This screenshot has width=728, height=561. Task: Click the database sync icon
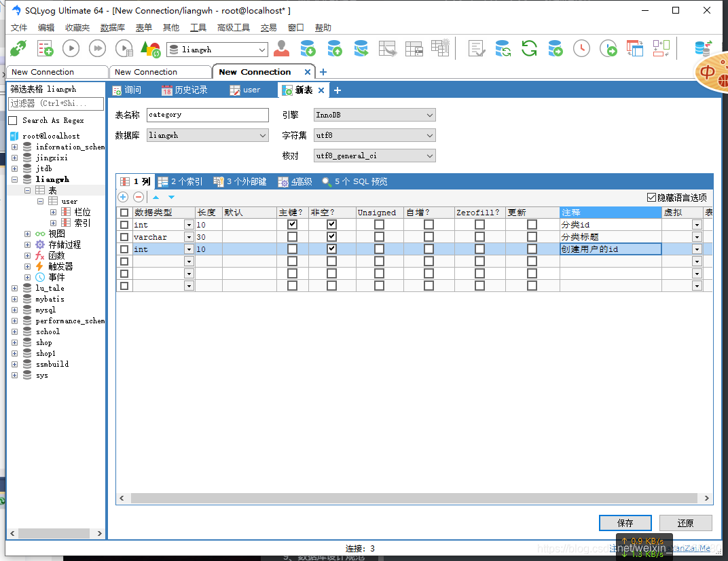coord(503,48)
